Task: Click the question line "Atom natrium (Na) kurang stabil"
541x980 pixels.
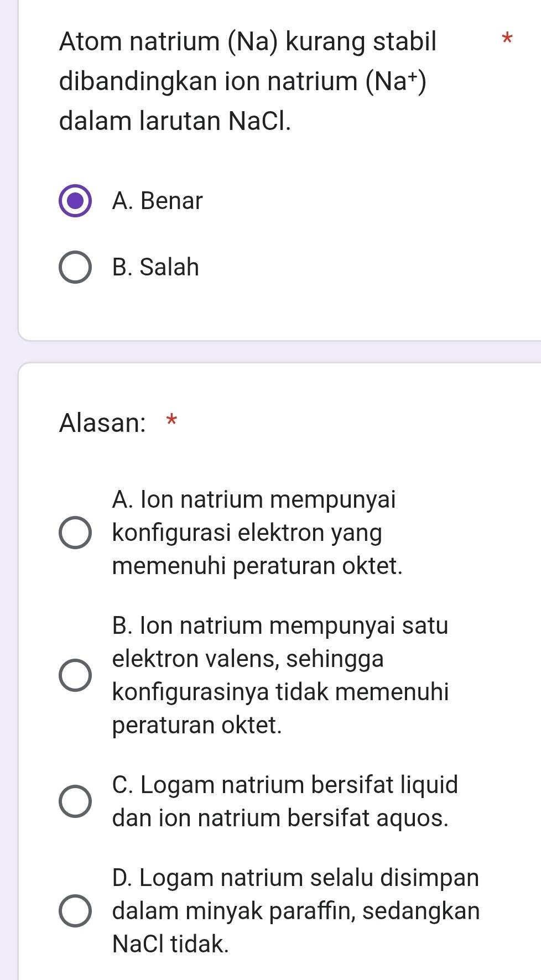Action: [x=248, y=41]
